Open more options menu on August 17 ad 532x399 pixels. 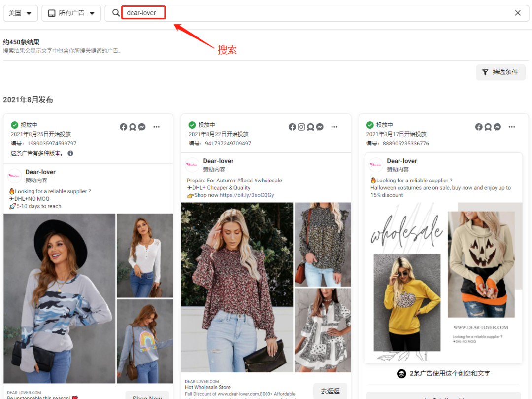pos(512,127)
